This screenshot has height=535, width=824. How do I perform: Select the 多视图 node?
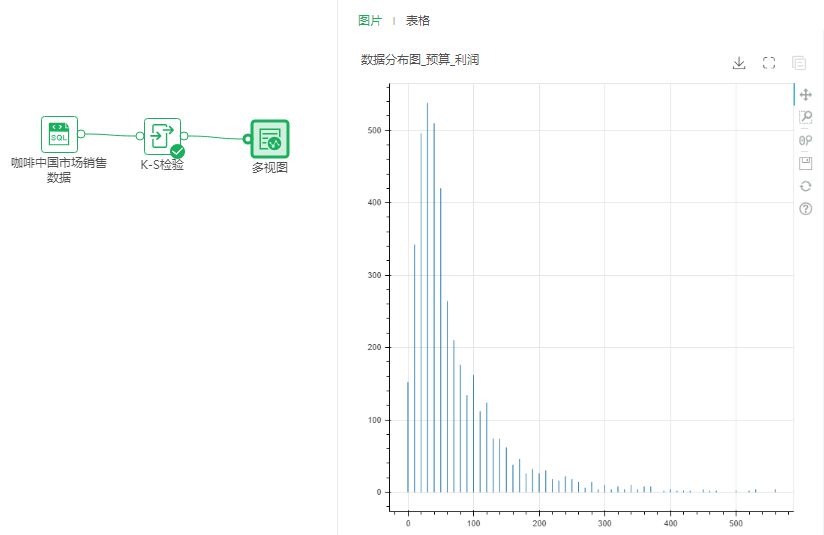coord(269,139)
